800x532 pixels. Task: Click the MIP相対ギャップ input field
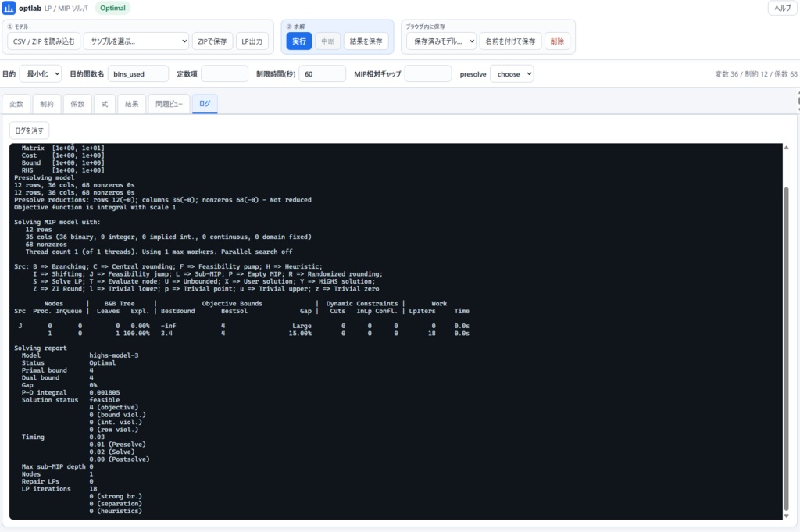coord(428,74)
